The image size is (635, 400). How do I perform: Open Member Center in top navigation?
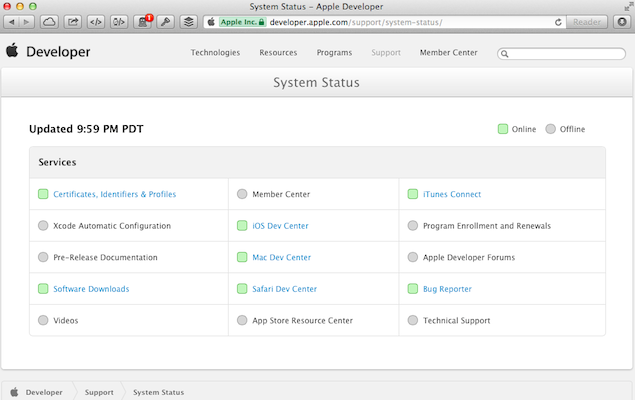pyautogui.click(x=449, y=53)
